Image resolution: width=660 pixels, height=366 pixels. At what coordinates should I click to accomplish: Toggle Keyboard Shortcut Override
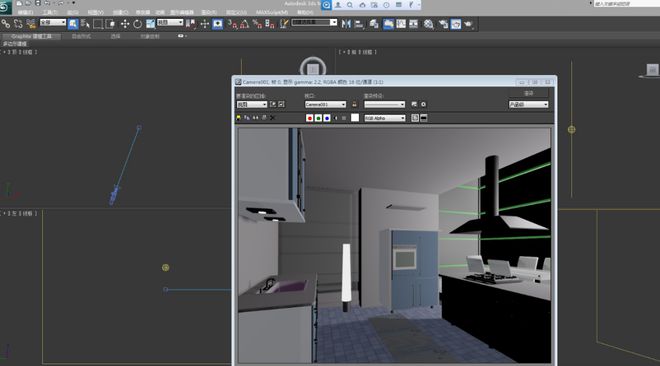[218, 24]
